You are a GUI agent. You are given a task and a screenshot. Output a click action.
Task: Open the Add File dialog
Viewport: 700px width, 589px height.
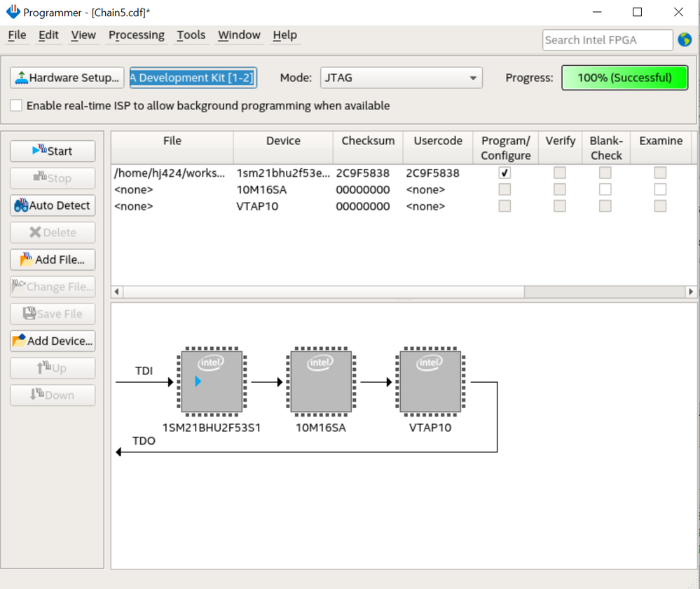tap(53, 259)
